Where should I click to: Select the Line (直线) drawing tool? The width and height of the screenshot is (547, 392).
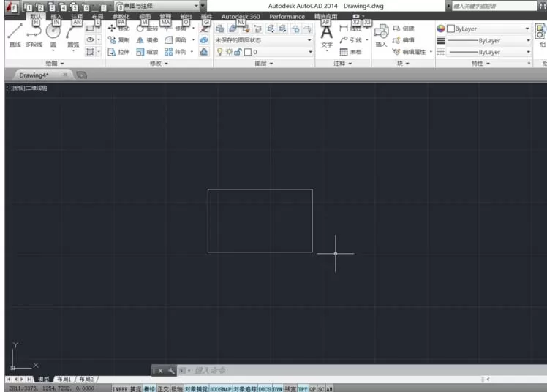[15, 35]
